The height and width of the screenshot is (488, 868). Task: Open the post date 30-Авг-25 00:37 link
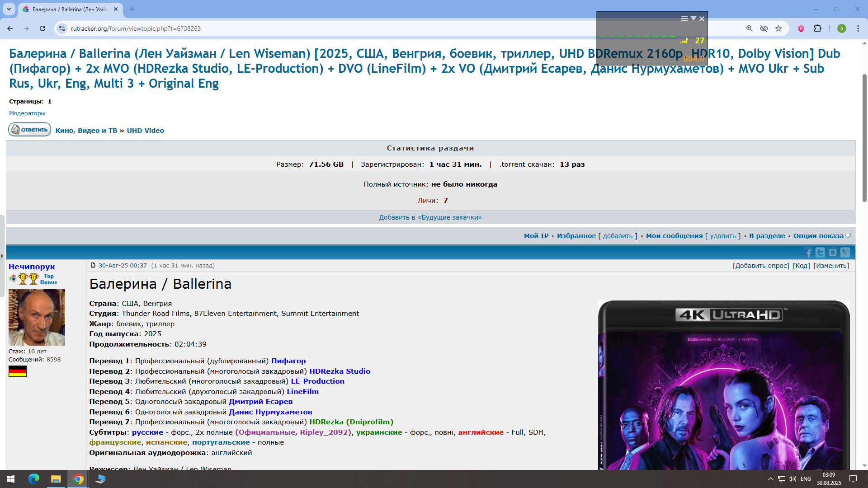tap(123, 266)
